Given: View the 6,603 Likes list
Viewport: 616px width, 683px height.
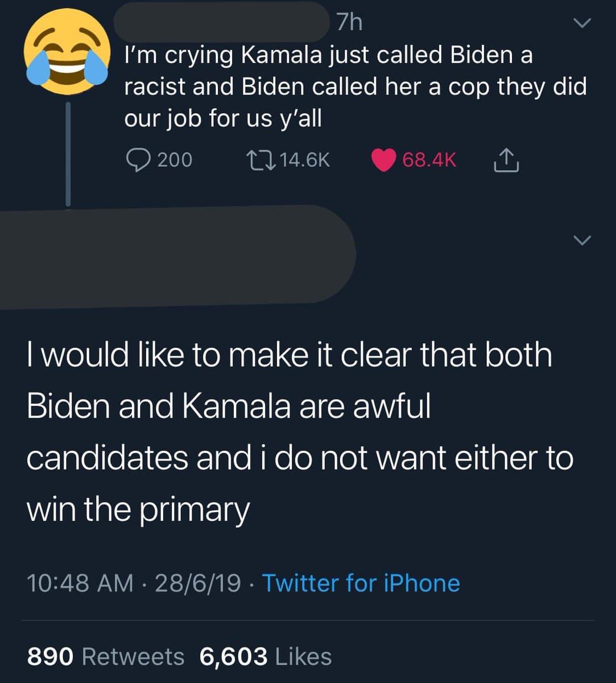Looking at the screenshot, I should 265,656.
